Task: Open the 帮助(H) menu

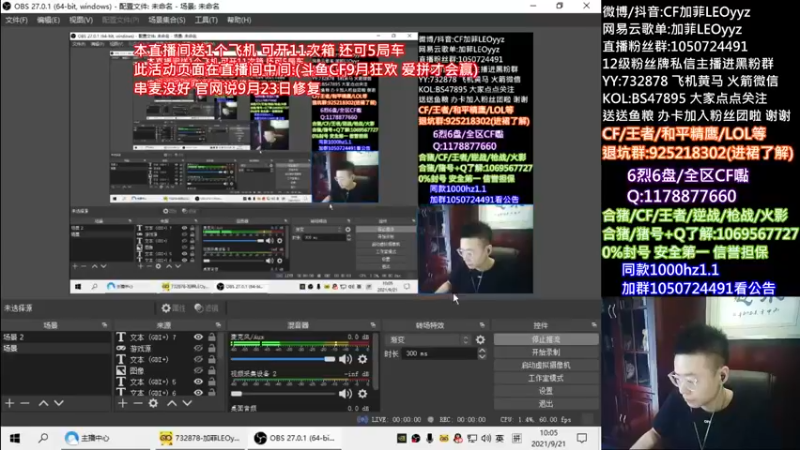Action: click(x=239, y=20)
